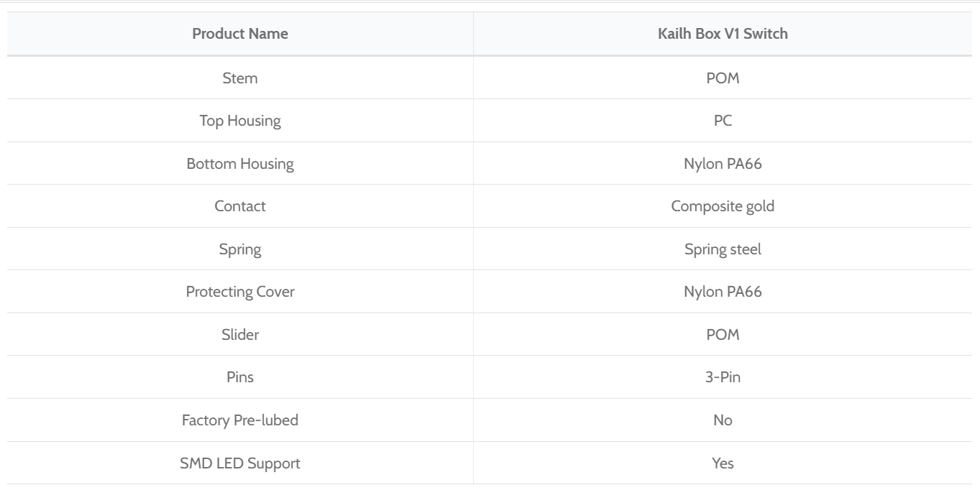Screen dimensions: 980x490
Task: Click the SMD LED Support label
Action: click(x=240, y=463)
